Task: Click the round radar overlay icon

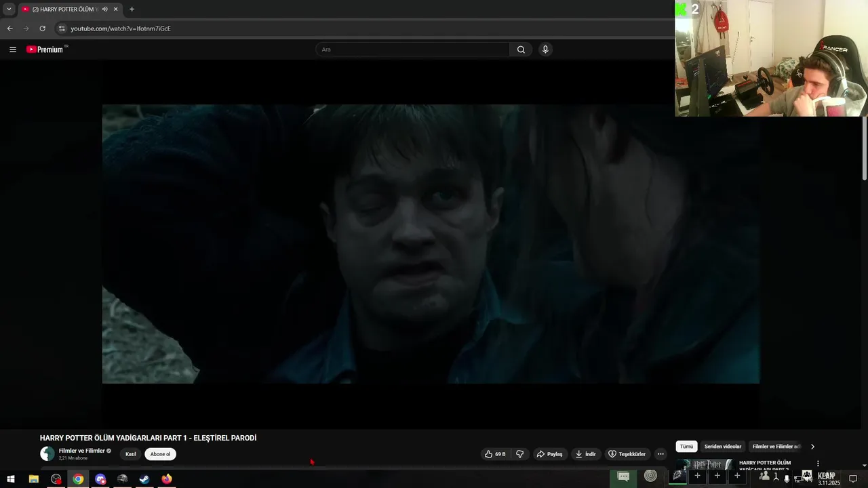Action: pyautogui.click(x=650, y=476)
